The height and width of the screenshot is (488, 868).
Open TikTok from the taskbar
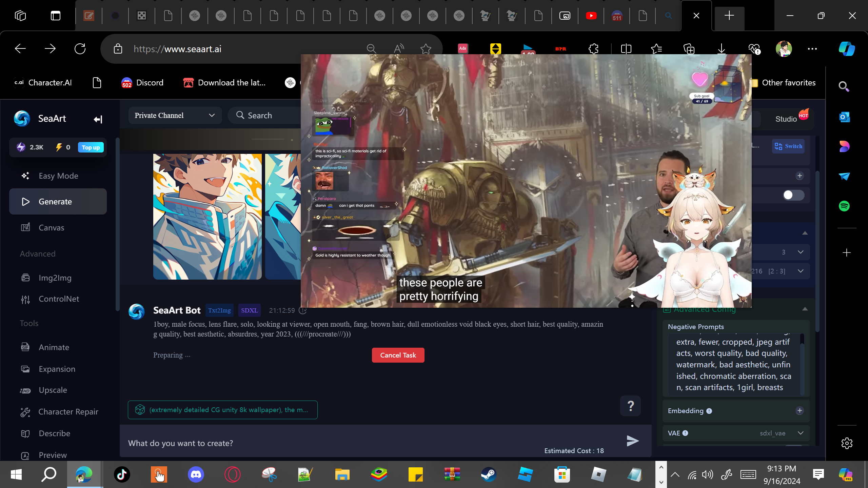[x=122, y=474]
